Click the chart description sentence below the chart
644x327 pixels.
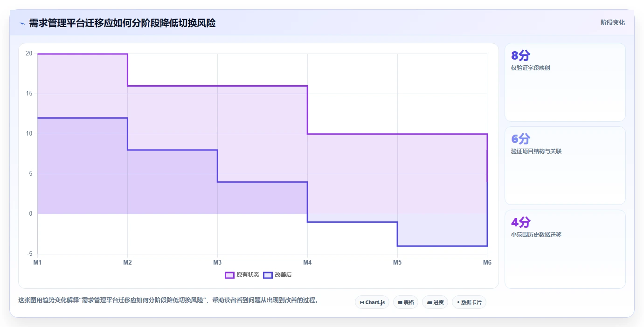(169, 300)
